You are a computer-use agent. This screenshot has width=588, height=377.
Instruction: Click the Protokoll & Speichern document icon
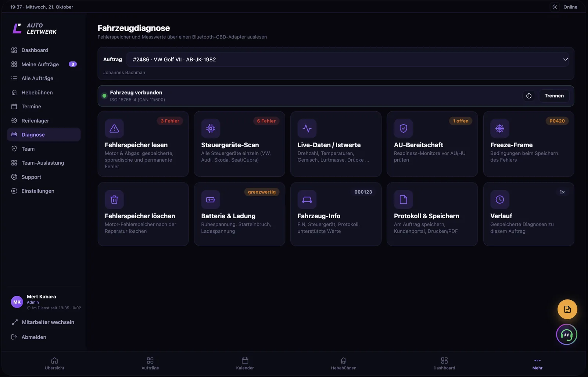coord(403,200)
